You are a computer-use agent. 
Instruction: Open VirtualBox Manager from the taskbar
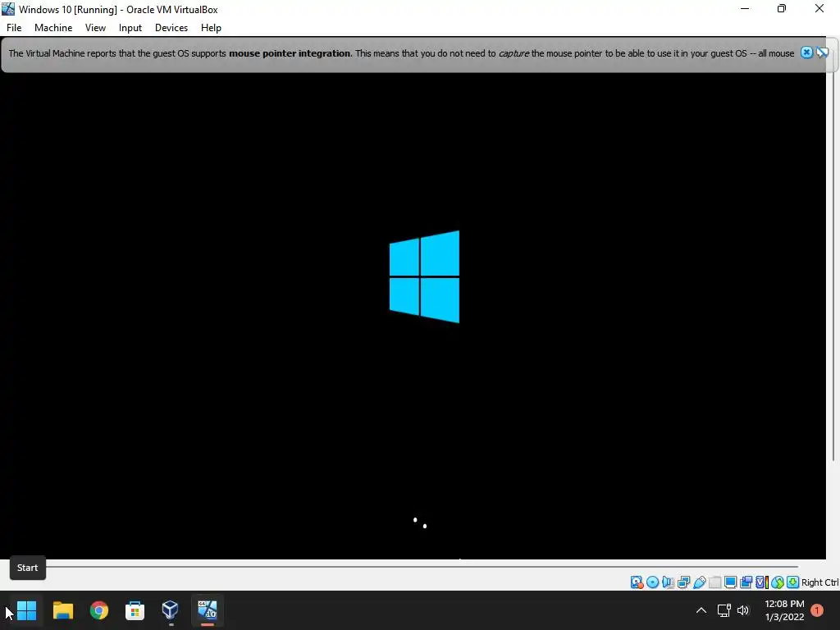click(x=171, y=610)
